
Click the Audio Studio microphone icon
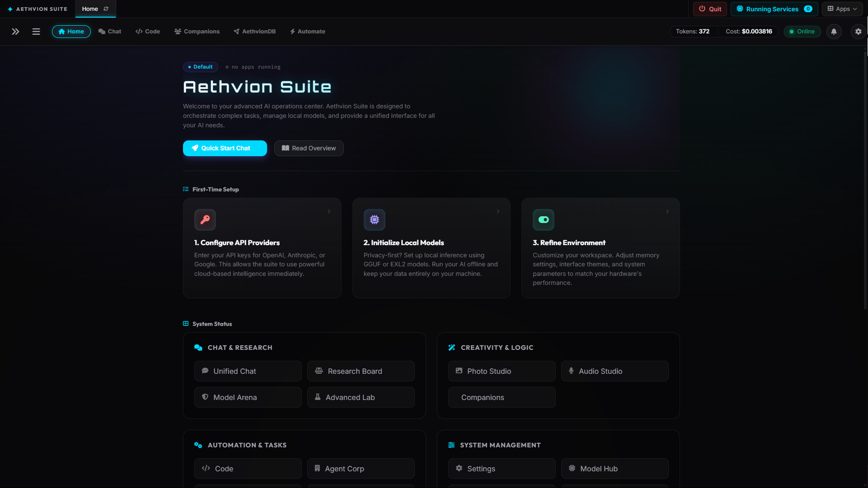[571, 371]
